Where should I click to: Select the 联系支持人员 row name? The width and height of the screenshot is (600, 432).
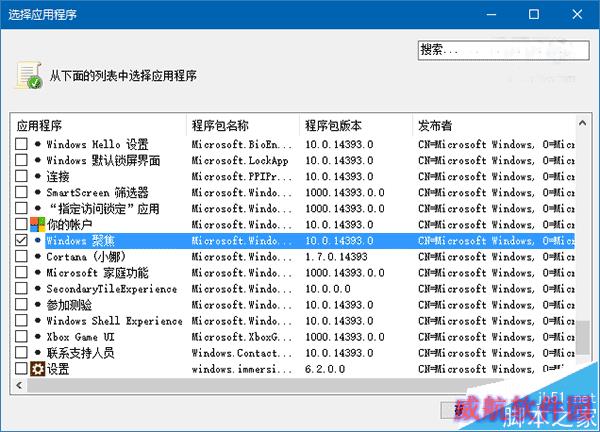tap(80, 353)
